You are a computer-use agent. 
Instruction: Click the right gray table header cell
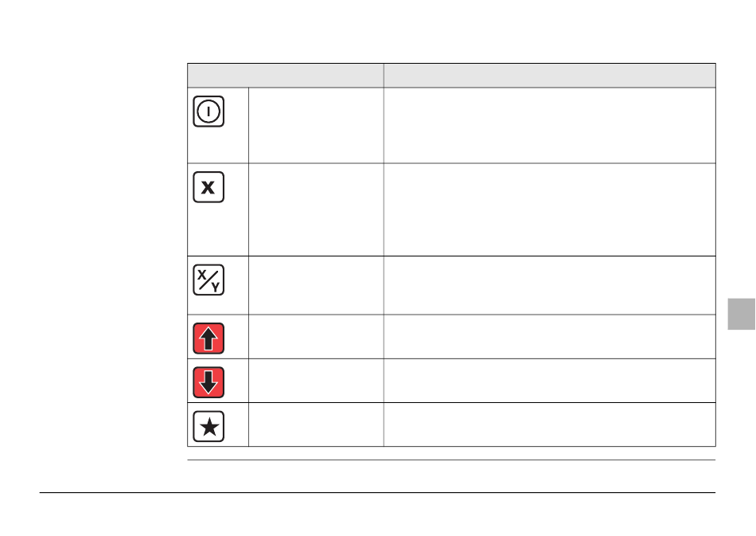tap(550, 75)
